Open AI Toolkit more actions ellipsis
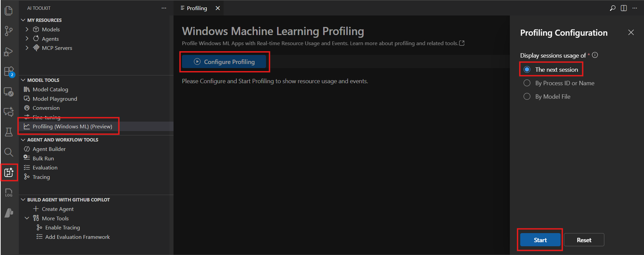 [164, 8]
